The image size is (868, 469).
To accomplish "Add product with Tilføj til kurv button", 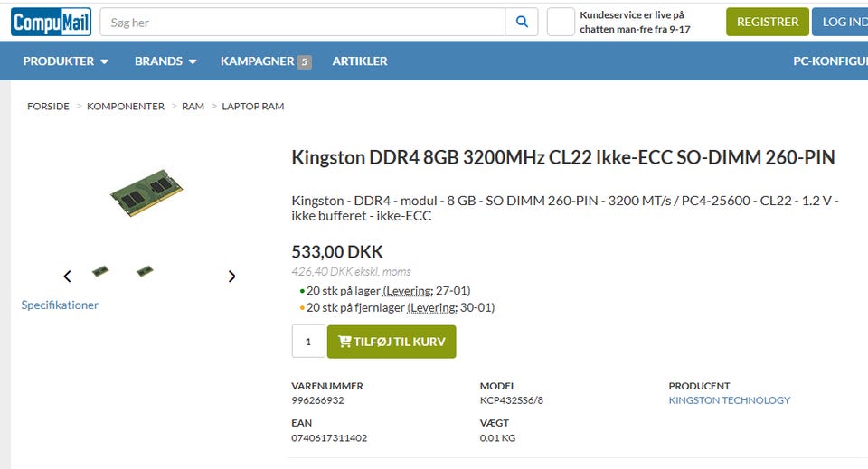I will click(392, 342).
